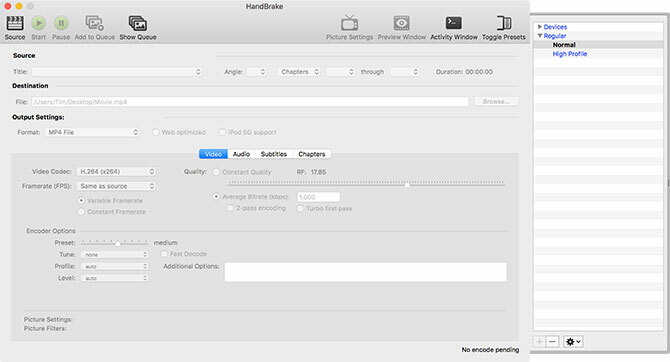Open the Picture Settings TV icon
Viewport: 670px width, 362px height.
pos(350,23)
